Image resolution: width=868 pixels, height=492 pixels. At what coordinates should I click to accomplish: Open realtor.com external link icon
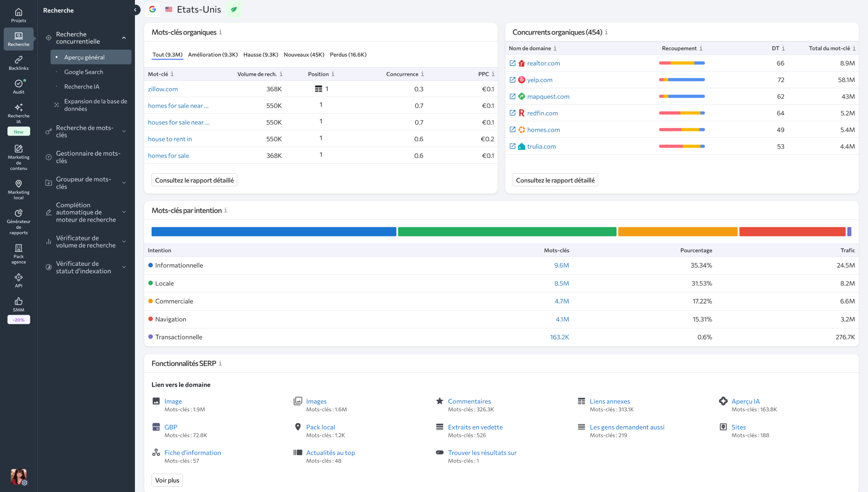(512, 63)
